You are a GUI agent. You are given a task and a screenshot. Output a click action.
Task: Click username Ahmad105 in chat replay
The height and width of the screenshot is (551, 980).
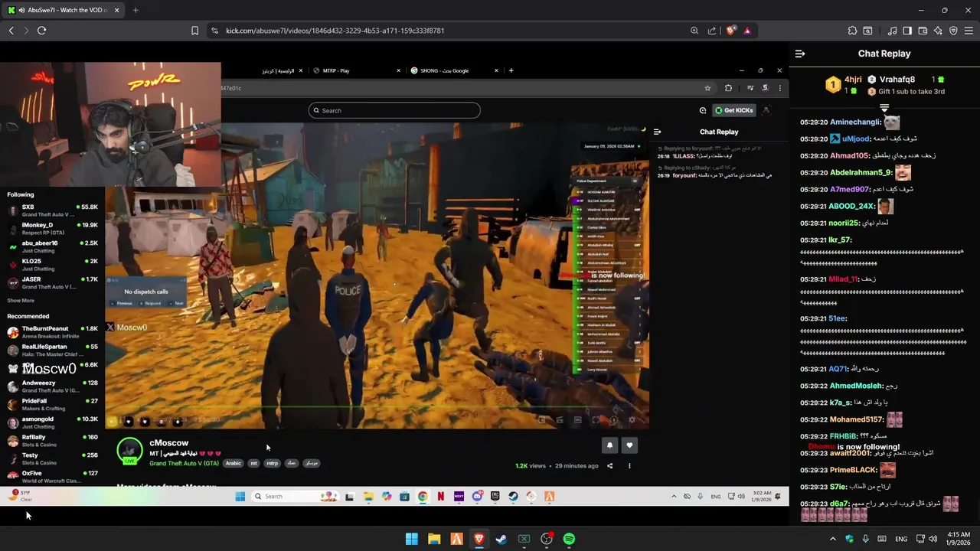coord(850,155)
